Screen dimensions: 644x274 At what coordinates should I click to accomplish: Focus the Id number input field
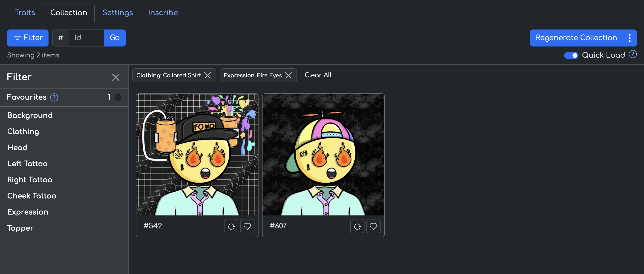tap(86, 38)
